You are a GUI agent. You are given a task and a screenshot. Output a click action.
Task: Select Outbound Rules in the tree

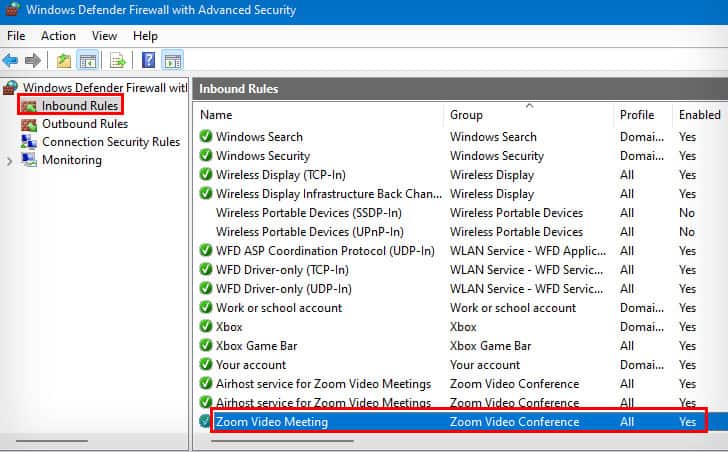point(84,124)
